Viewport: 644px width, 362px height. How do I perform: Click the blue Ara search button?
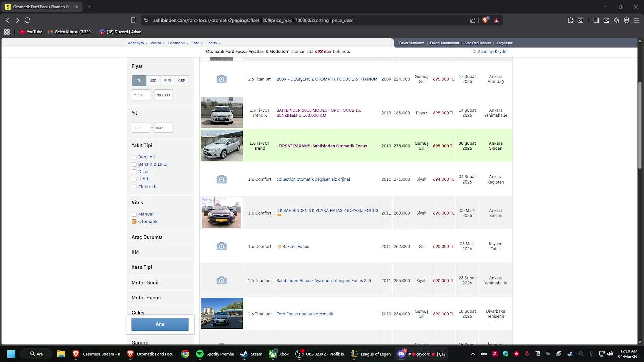coord(160,324)
